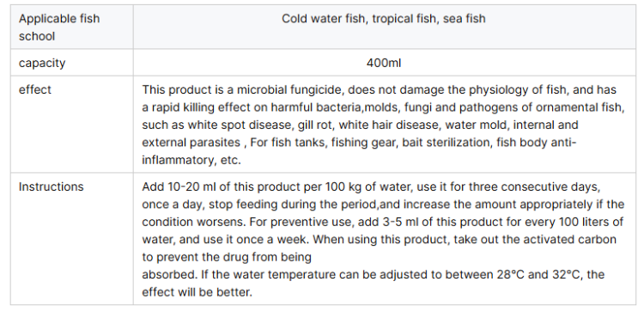
Task: Click the 'effect will be better.' line
Action: tap(197, 292)
